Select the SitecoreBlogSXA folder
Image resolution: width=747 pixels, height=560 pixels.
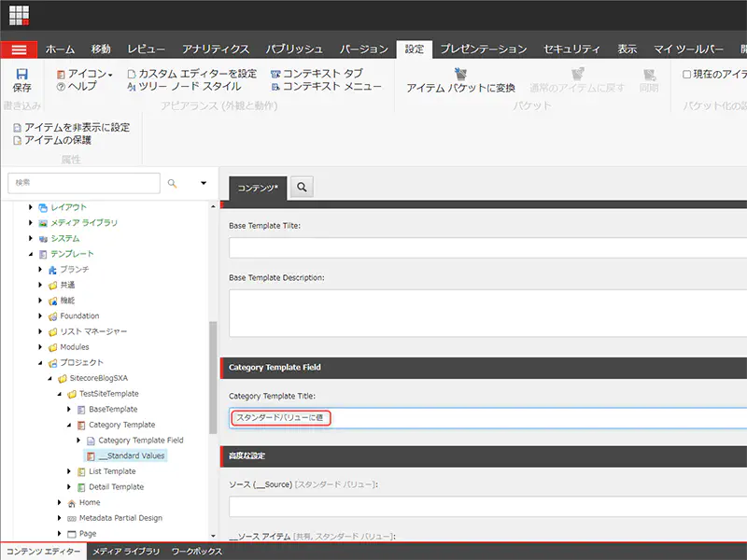click(x=99, y=378)
